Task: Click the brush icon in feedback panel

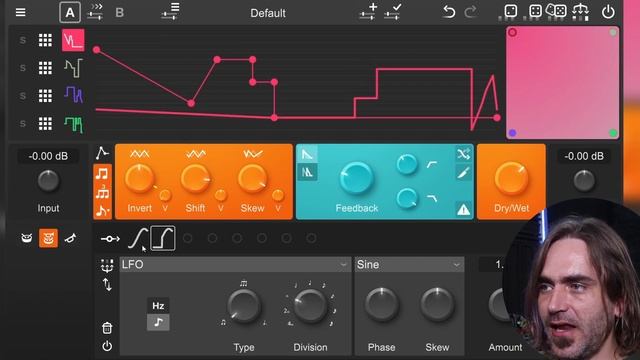Action: tap(463, 173)
